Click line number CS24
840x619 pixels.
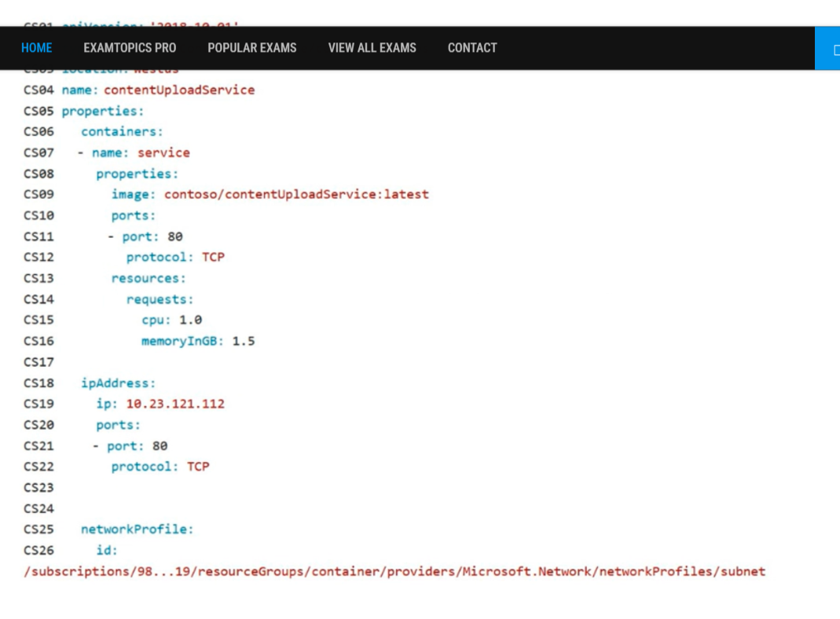click(x=39, y=509)
